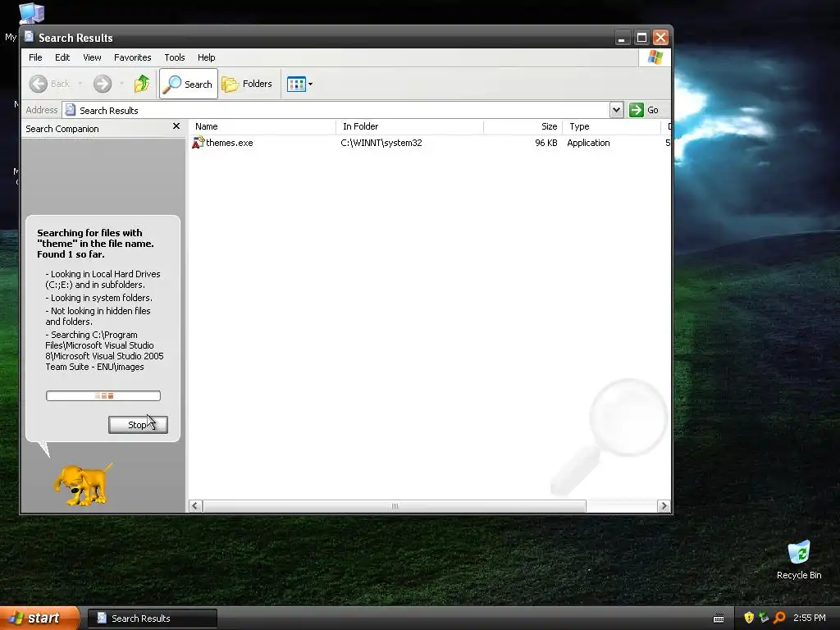Click the magnifier search tray icon

(779, 618)
